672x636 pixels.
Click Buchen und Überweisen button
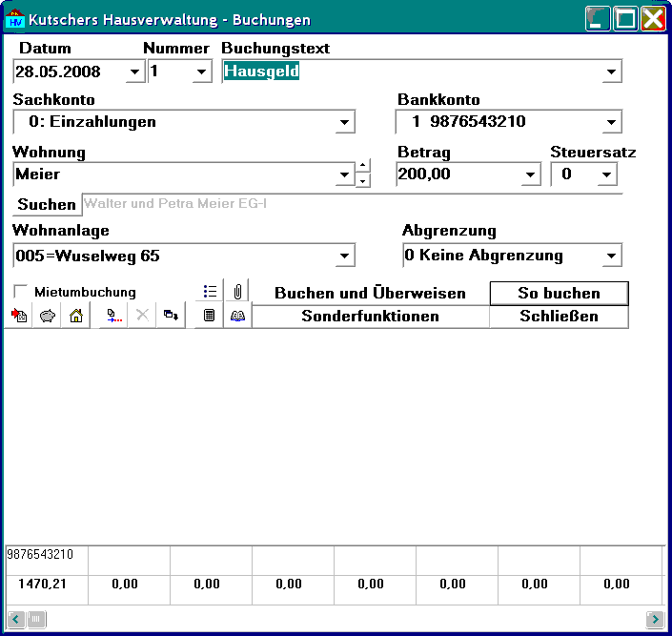point(370,293)
